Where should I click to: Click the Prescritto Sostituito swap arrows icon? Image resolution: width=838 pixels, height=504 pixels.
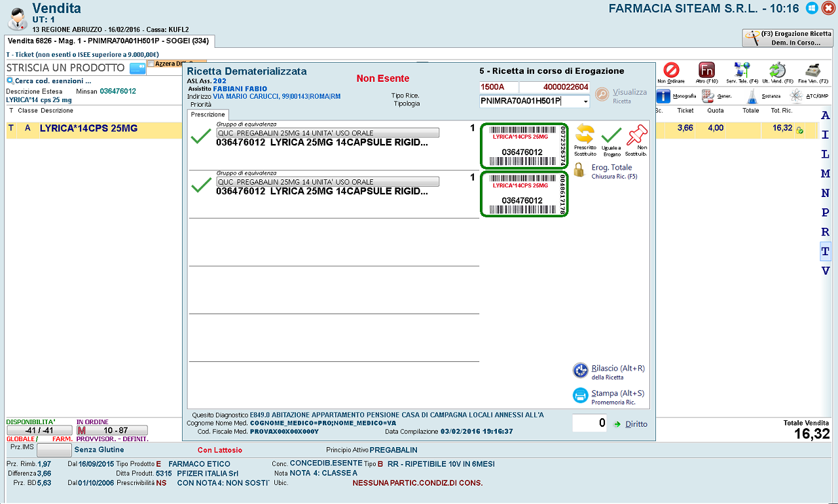(x=585, y=134)
